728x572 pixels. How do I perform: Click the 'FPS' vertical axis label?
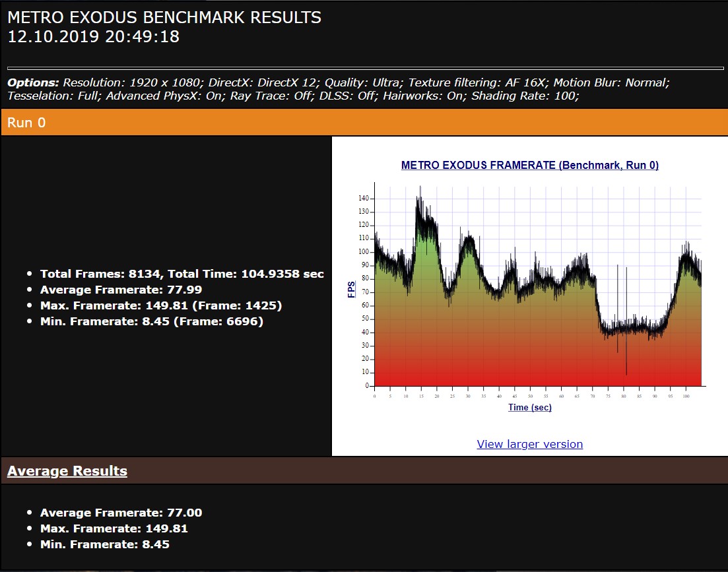pos(352,290)
